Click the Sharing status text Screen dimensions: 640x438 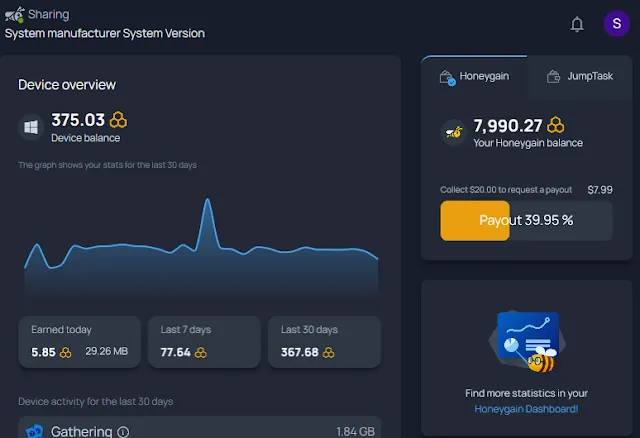click(x=49, y=14)
